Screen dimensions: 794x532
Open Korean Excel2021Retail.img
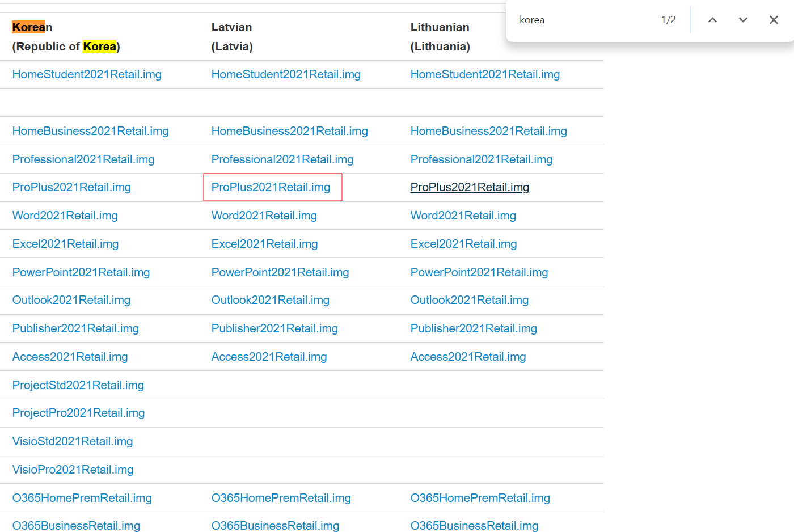click(x=66, y=244)
